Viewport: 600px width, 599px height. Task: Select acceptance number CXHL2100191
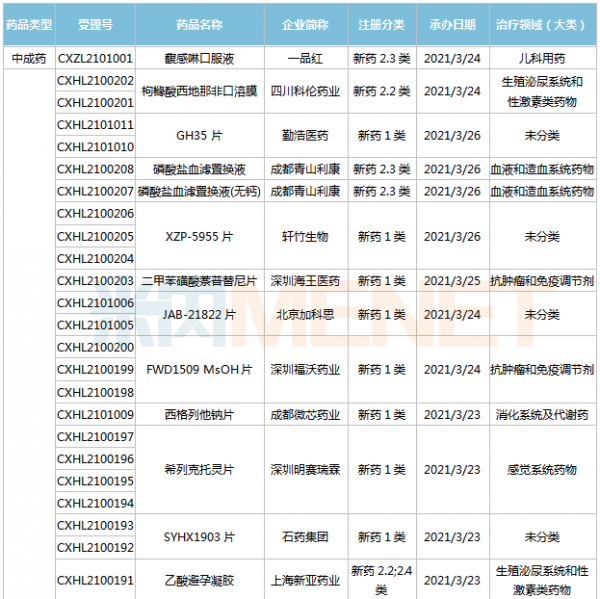pos(95,580)
